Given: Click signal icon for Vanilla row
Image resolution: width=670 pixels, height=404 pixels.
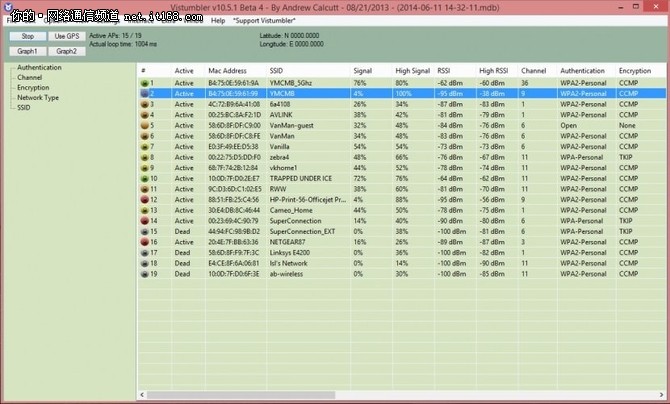Looking at the screenshot, I should pos(144,147).
